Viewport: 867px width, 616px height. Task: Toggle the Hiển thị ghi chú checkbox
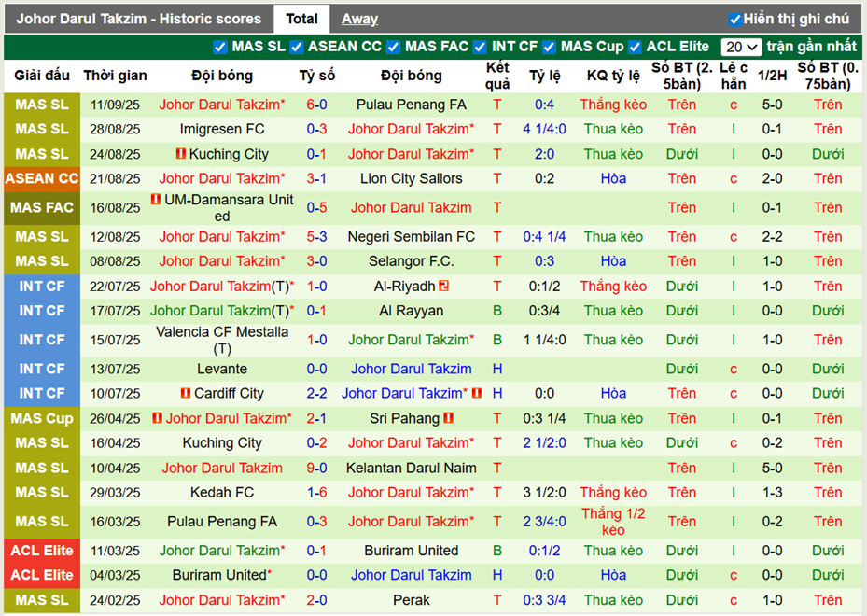pyautogui.click(x=734, y=20)
